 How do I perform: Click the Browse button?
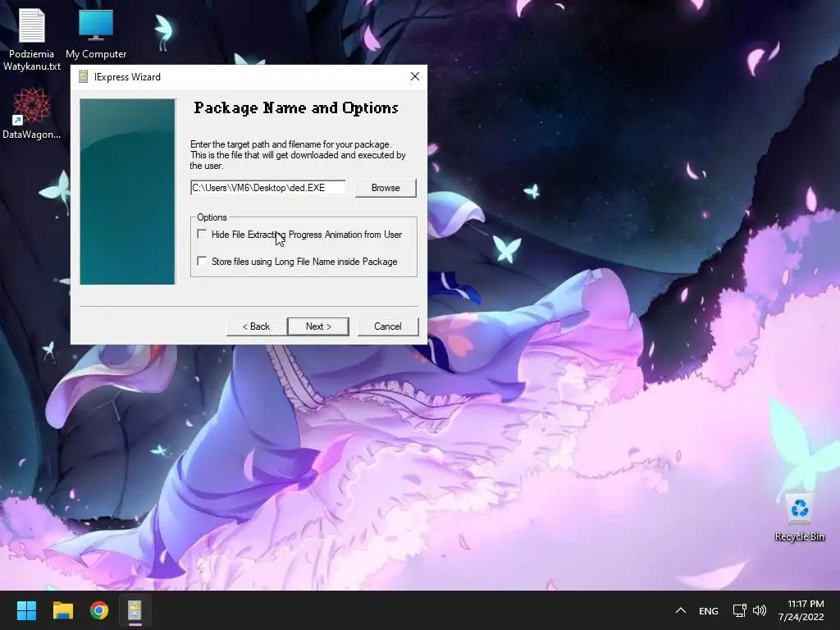tap(386, 188)
